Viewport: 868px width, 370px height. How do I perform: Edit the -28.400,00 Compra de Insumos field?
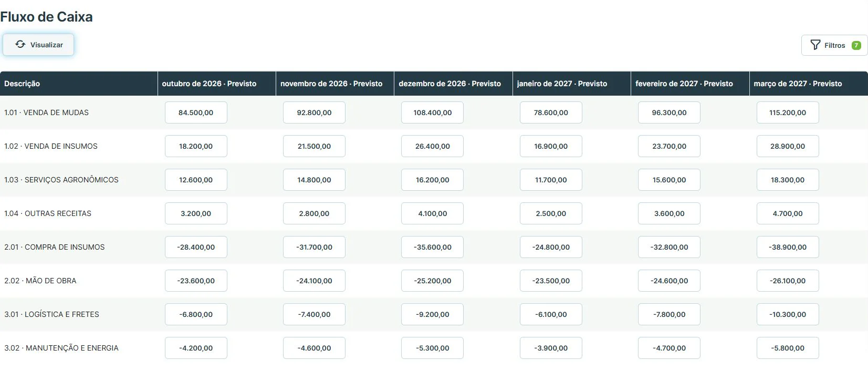196,247
